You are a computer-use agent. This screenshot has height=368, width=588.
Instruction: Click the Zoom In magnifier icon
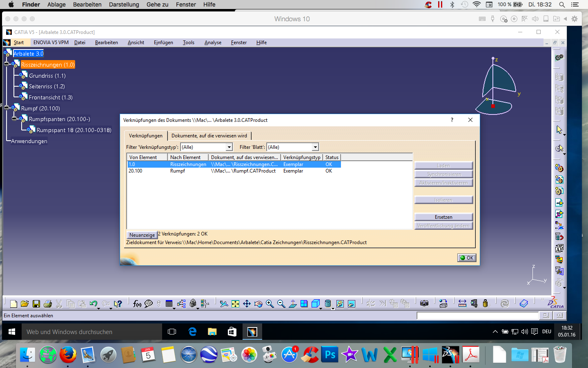point(269,303)
